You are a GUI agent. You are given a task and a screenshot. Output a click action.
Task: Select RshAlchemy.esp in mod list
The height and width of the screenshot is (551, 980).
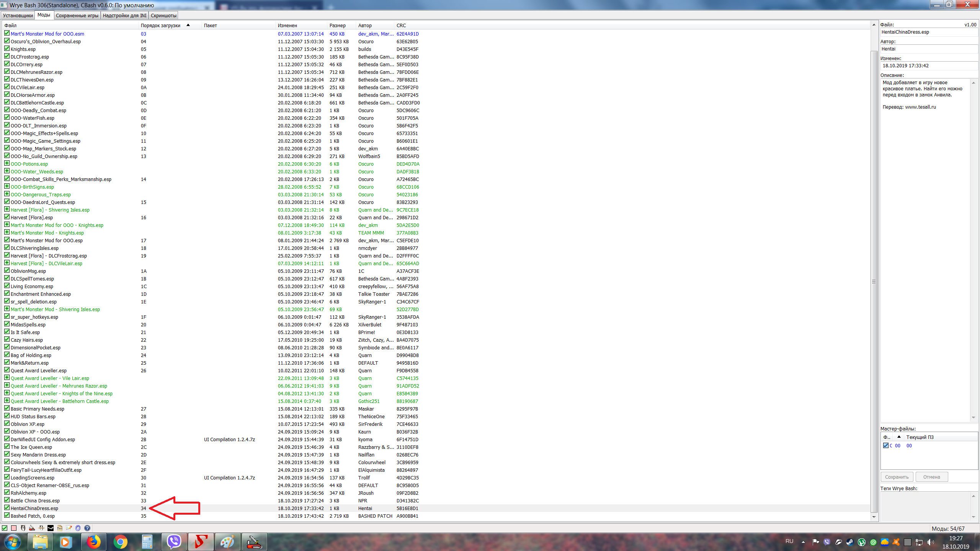click(436, 493)
